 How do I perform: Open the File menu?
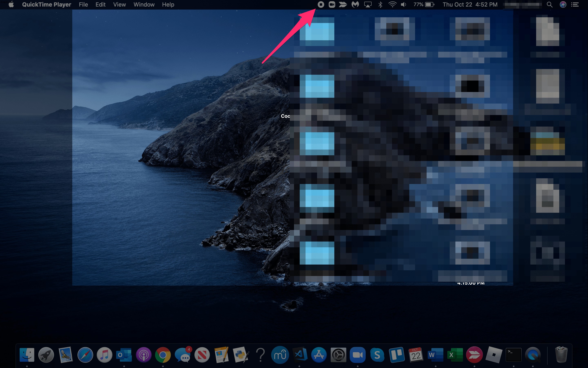click(83, 4)
